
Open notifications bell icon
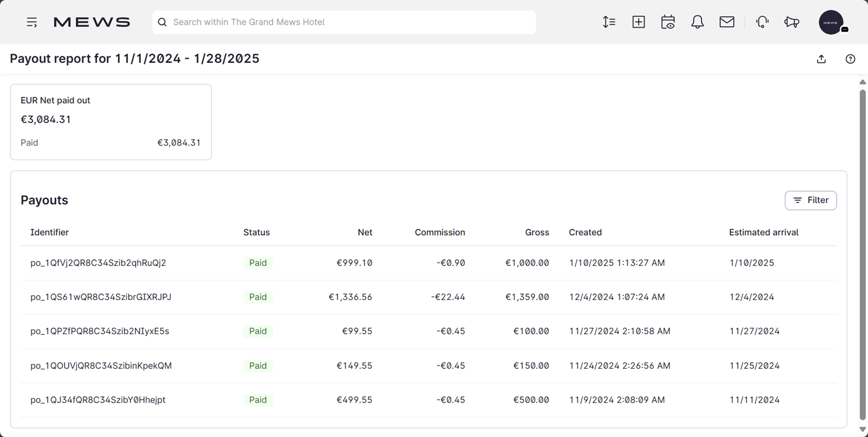click(x=697, y=22)
